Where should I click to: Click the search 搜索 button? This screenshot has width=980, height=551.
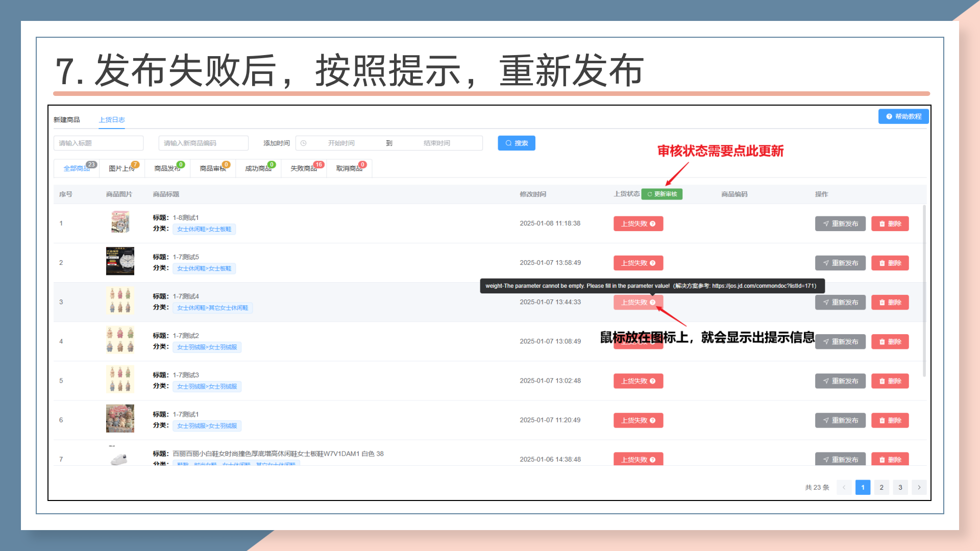pyautogui.click(x=516, y=143)
